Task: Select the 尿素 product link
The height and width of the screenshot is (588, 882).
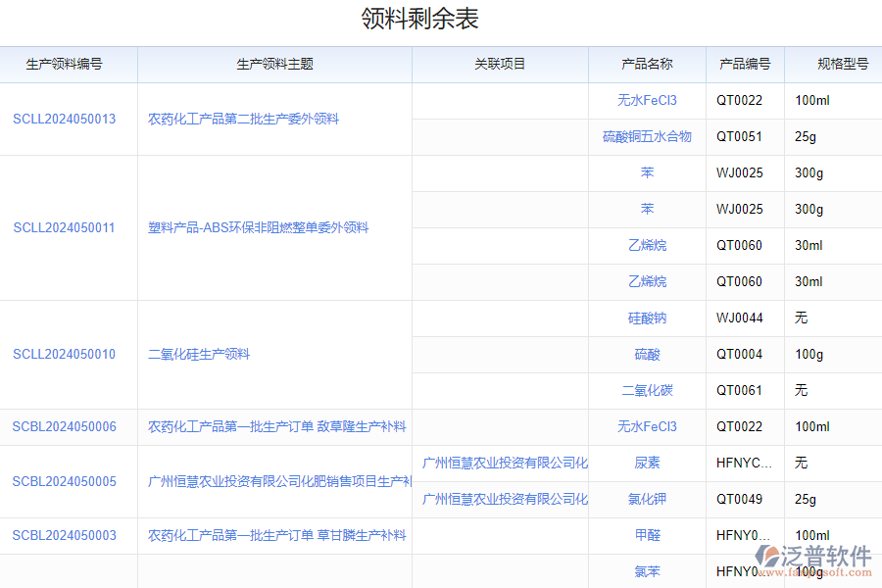Action: point(647,463)
